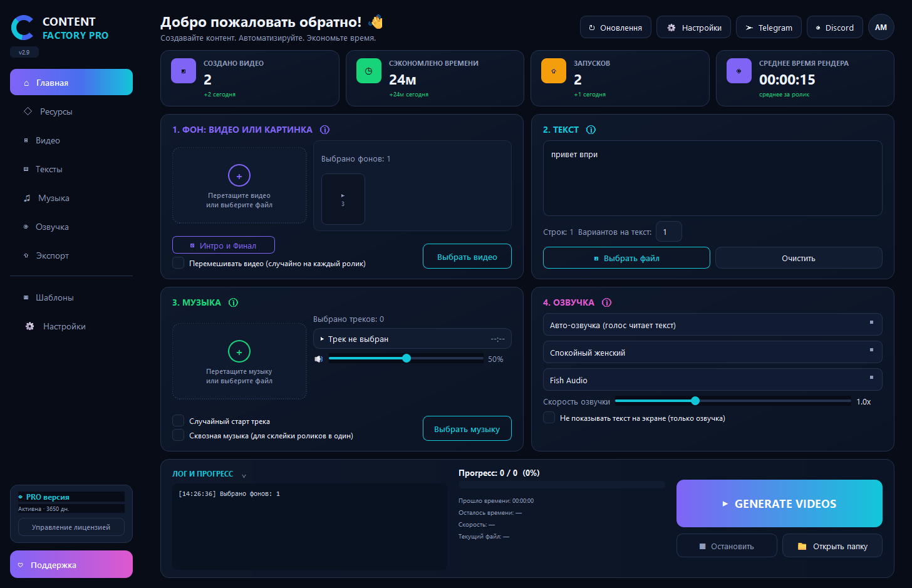This screenshot has height=588, width=912.
Task: Click the music note icon next to Музыка
Action: tap(27, 198)
